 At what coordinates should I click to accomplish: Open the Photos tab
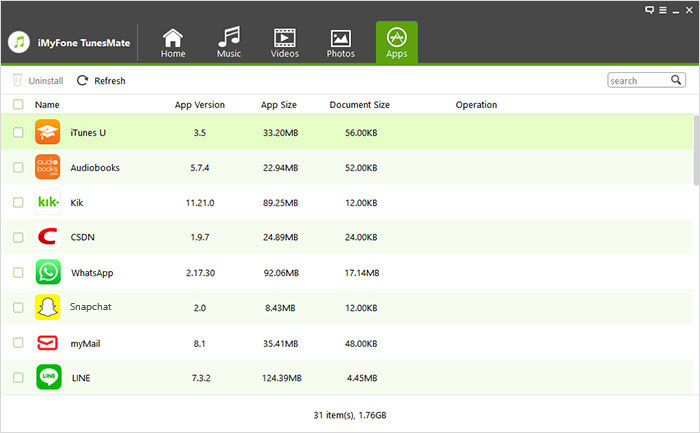tap(340, 42)
